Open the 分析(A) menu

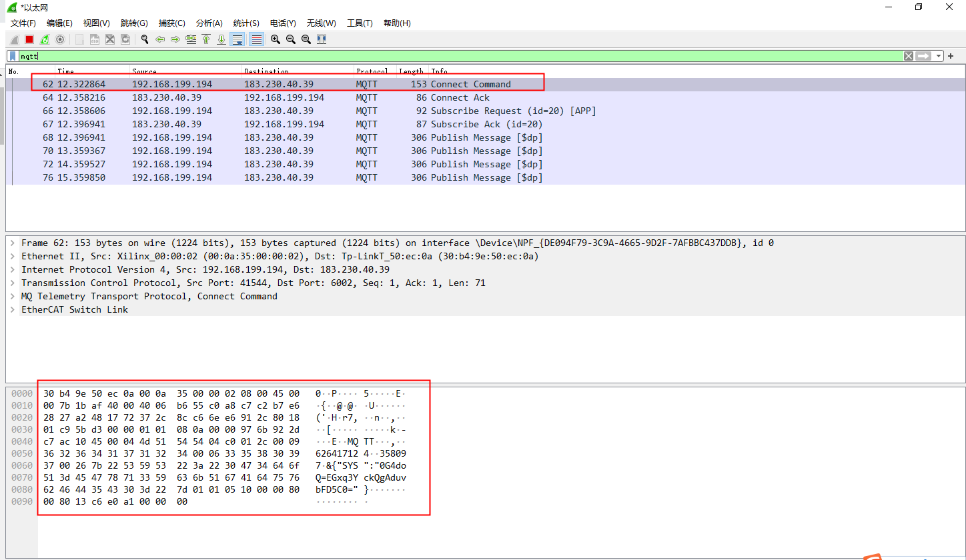click(x=209, y=23)
